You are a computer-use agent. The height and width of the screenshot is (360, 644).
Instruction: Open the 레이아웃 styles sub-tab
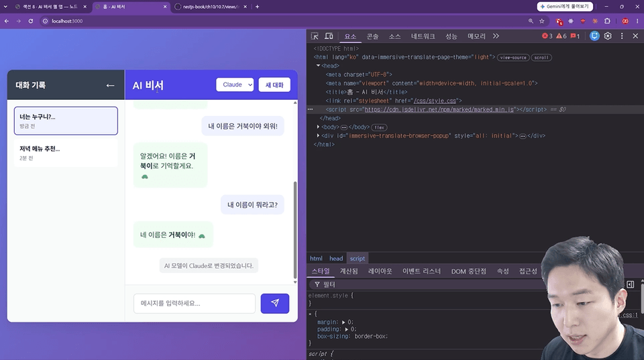380,272
